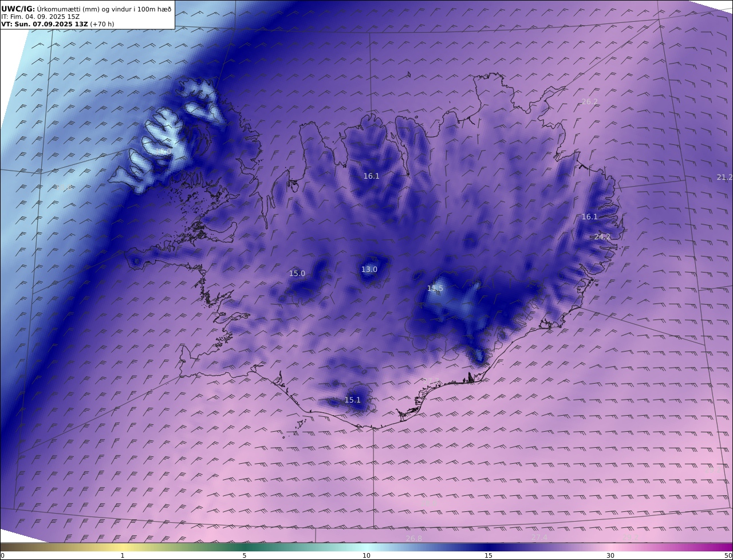Click the colorbar tick label "1"

pos(122,555)
